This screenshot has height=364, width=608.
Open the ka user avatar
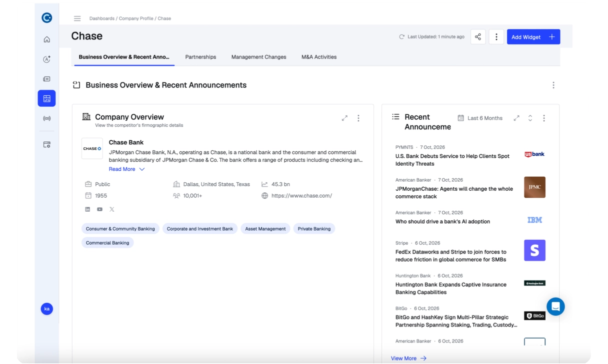point(46,309)
